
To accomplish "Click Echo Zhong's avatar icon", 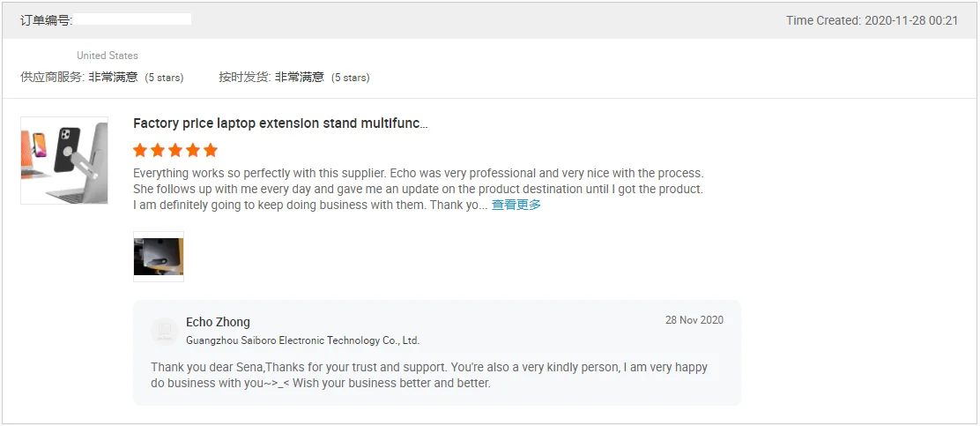I will [164, 331].
